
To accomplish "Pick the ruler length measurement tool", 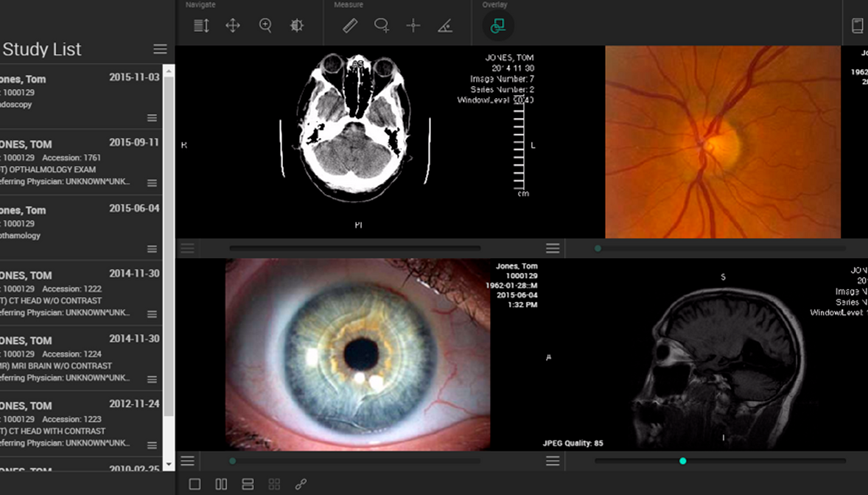I will click(x=350, y=26).
